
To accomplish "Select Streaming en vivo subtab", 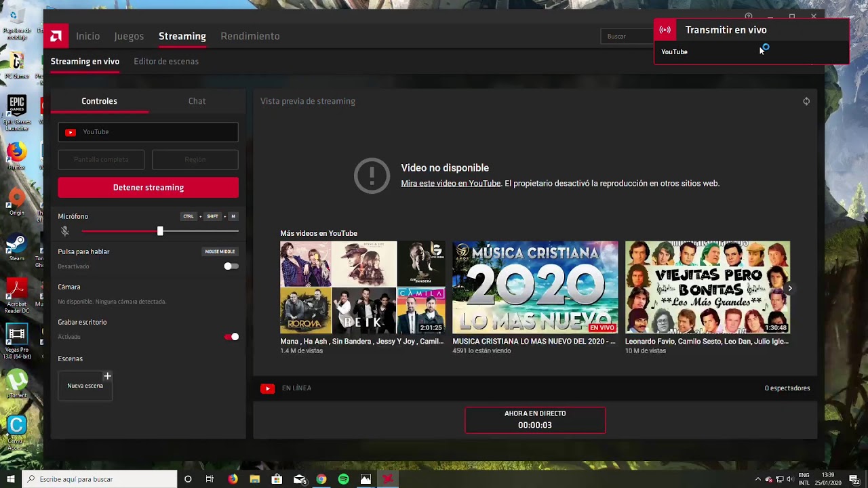I will (85, 61).
